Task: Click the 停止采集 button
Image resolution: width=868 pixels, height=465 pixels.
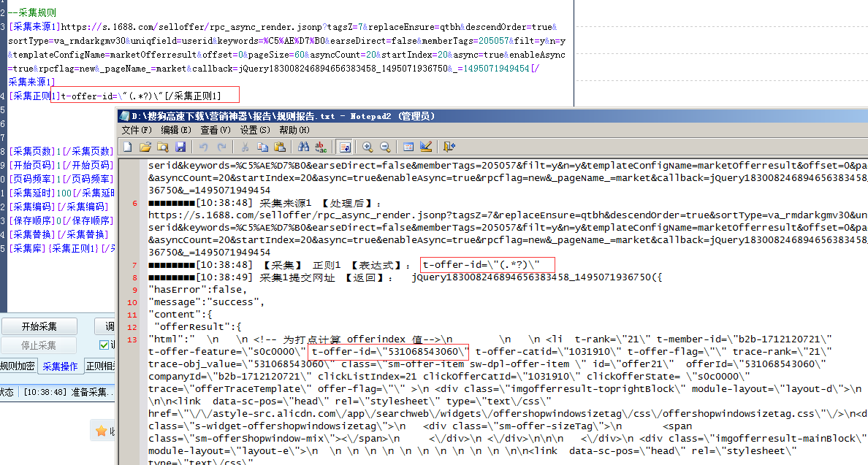Action: tap(39, 345)
